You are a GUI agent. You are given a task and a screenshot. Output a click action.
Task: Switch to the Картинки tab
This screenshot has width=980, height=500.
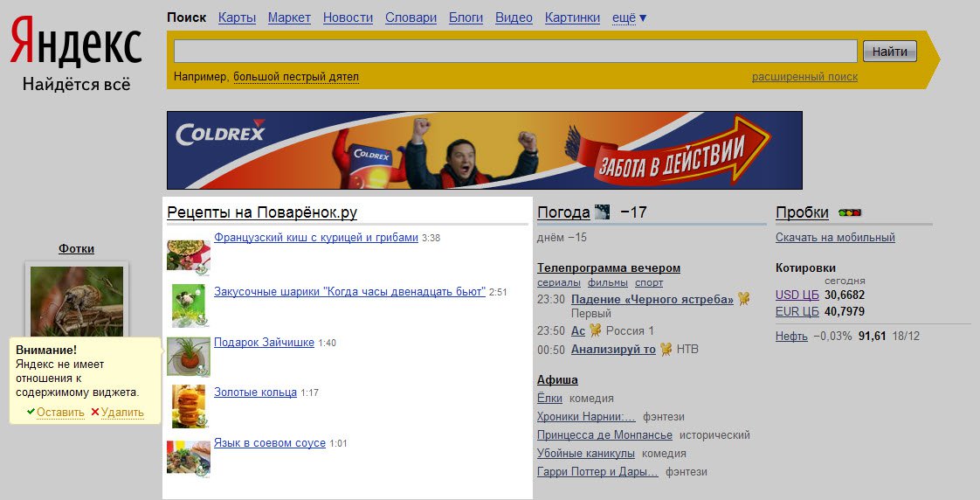(572, 17)
